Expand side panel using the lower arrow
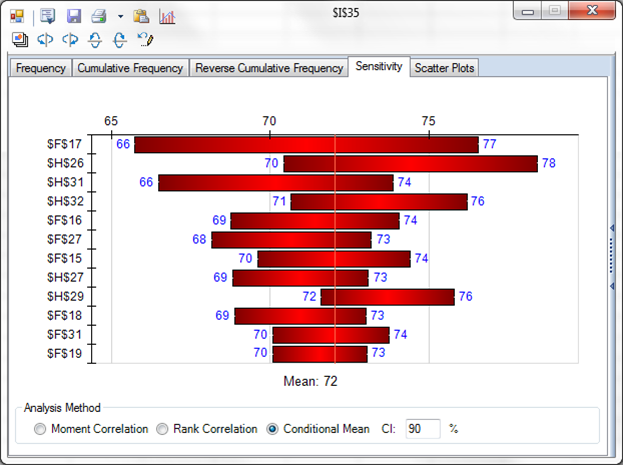 [612, 286]
